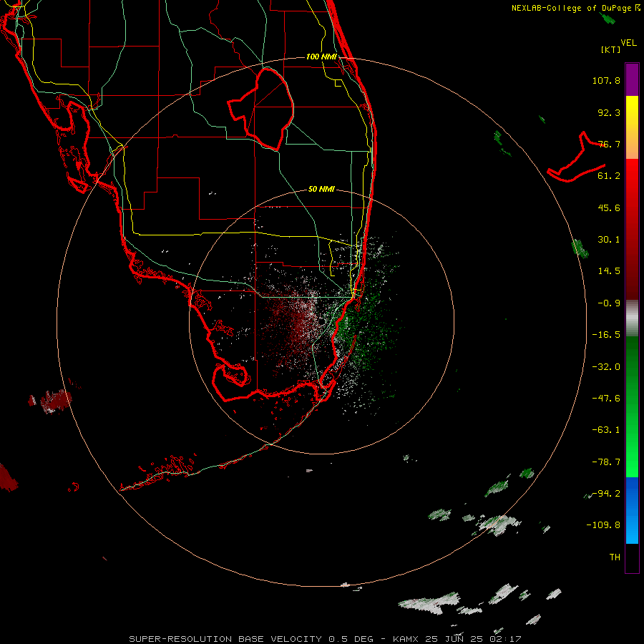Click the TH label below the scale
Image resolution: width=644 pixels, height=644 pixels.
(615, 557)
